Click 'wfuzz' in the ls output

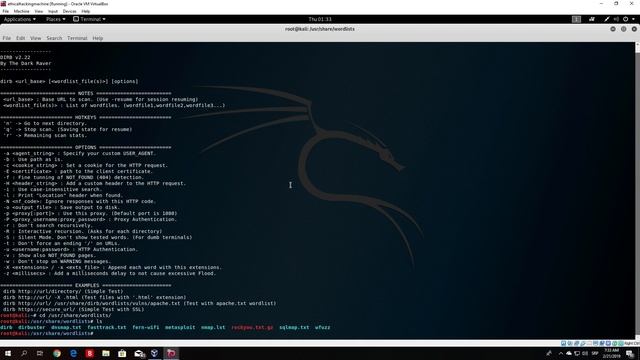click(322, 327)
